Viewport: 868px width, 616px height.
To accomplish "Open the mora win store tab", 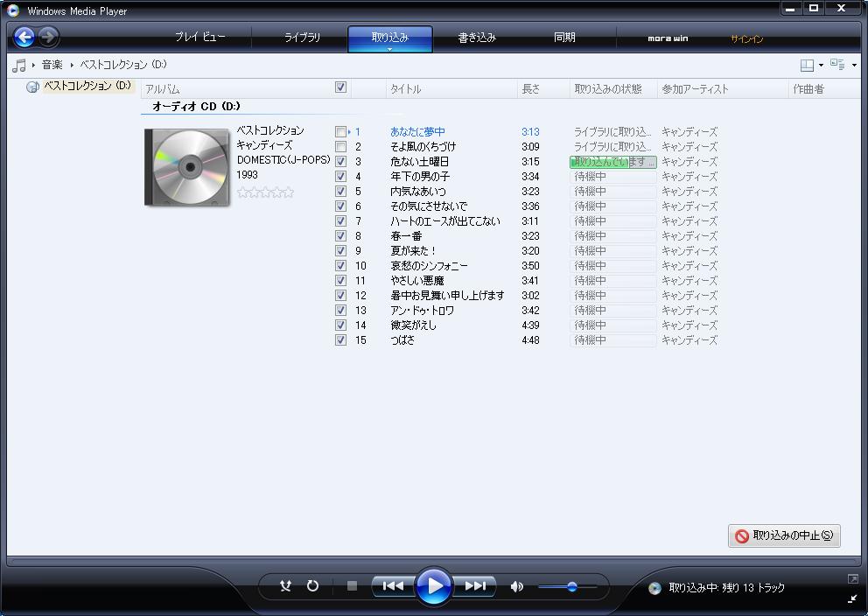I will (668, 38).
